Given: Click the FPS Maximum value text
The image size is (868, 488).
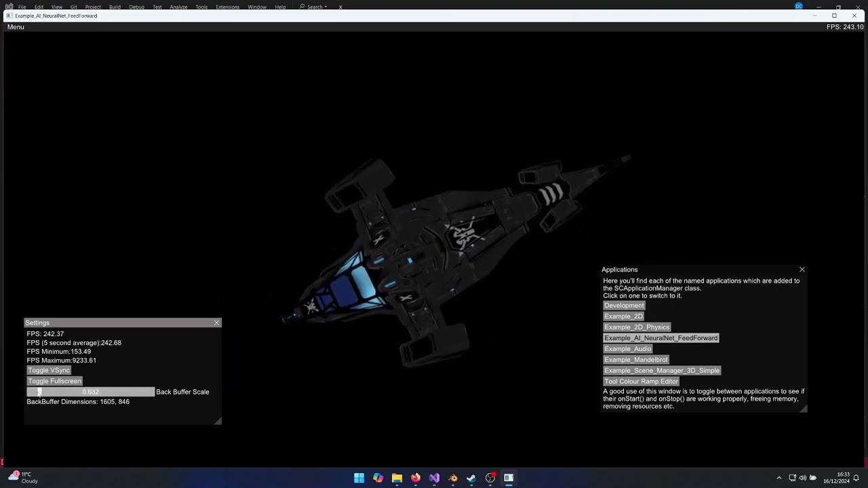Looking at the screenshot, I should click(x=62, y=361).
